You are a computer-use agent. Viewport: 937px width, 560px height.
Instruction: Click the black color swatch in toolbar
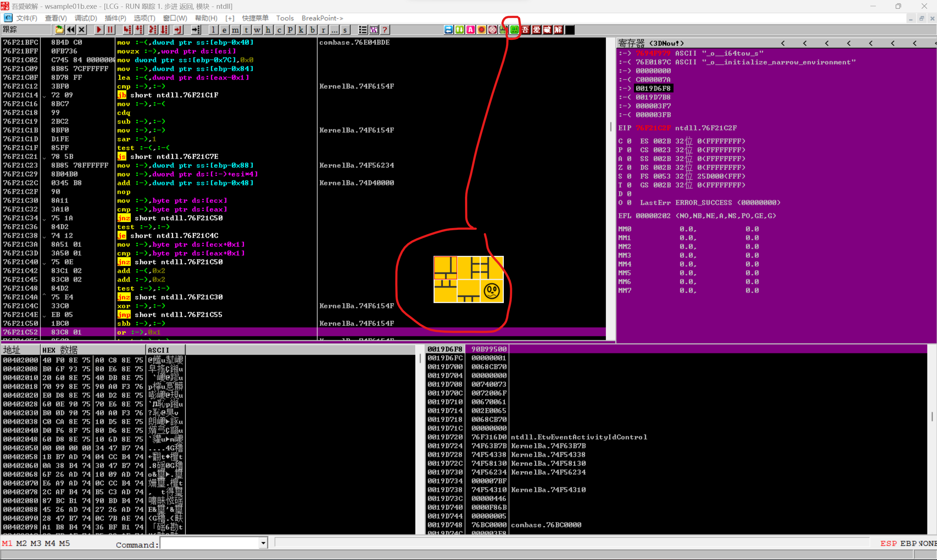[x=570, y=30]
